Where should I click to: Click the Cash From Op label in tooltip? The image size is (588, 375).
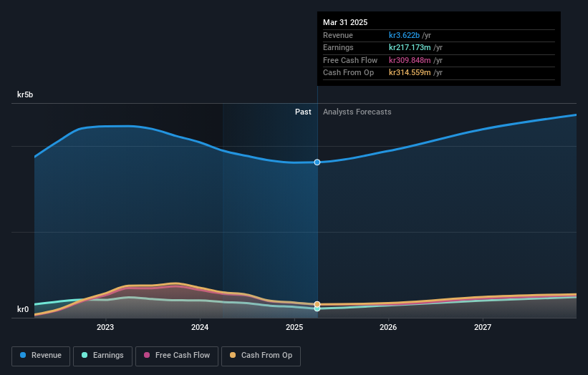coord(348,73)
